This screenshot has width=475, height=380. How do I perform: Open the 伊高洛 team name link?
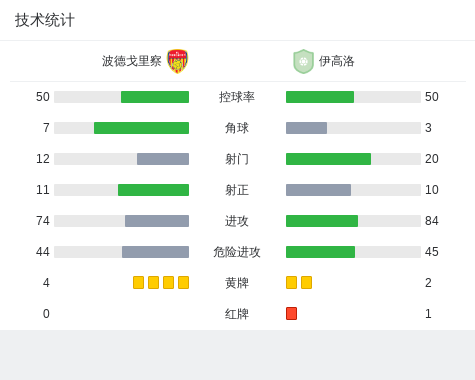336,61
